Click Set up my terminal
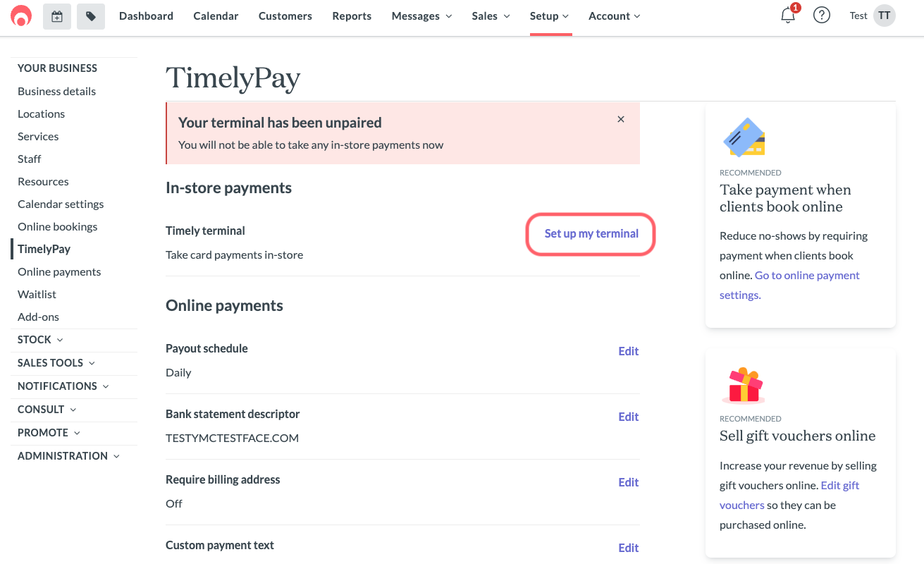Image resolution: width=924 pixels, height=564 pixels. pos(591,233)
